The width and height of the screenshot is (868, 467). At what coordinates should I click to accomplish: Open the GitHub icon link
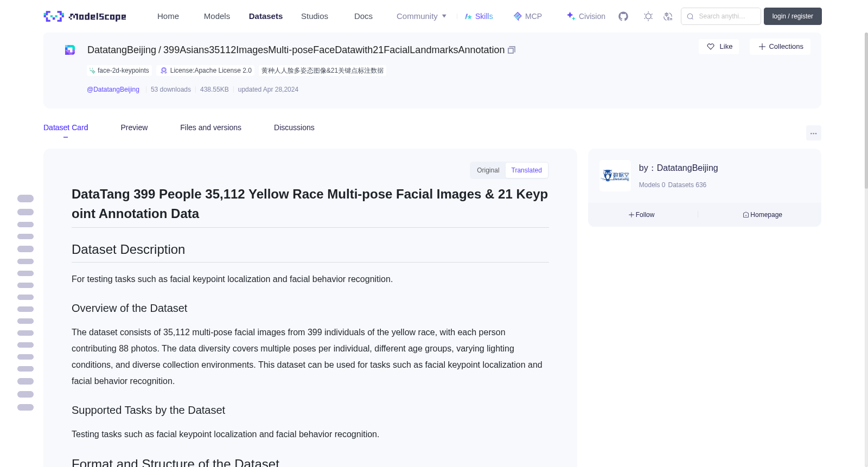point(623,16)
